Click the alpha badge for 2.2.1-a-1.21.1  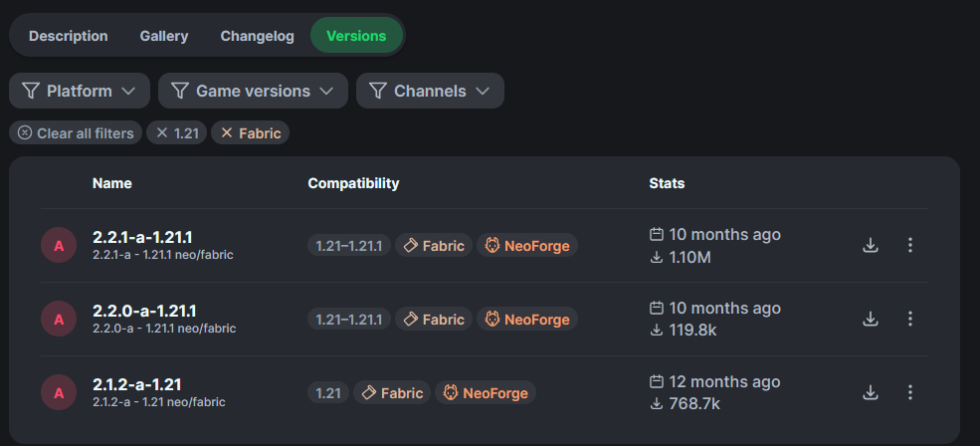pyautogui.click(x=59, y=245)
